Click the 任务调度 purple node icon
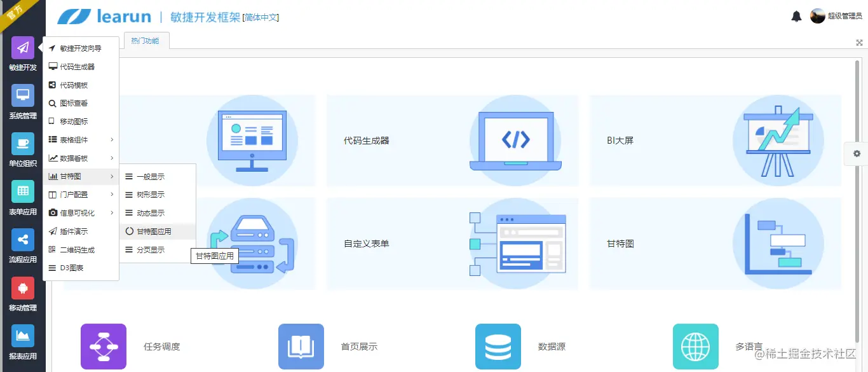 104,347
